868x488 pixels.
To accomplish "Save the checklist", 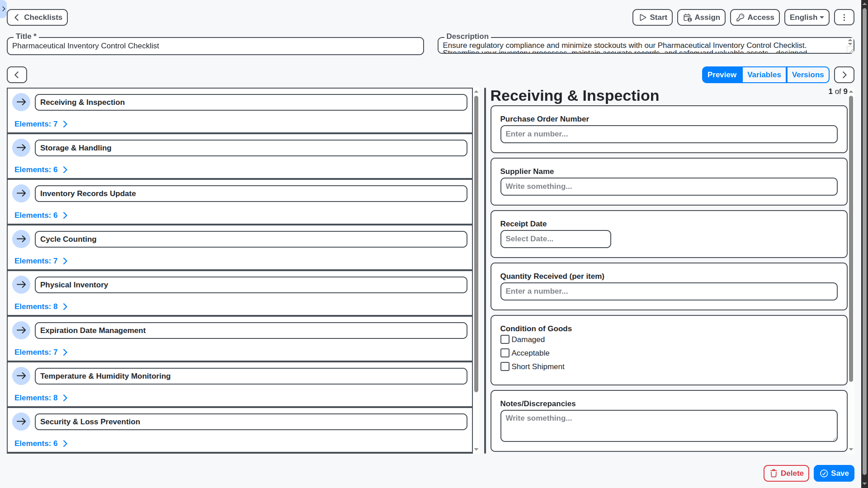I will point(833,473).
